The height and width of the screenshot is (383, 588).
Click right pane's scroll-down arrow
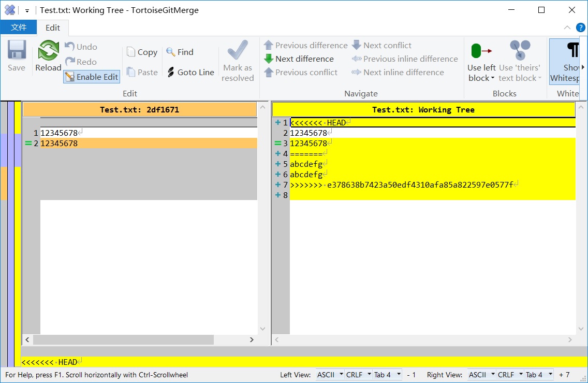click(581, 329)
